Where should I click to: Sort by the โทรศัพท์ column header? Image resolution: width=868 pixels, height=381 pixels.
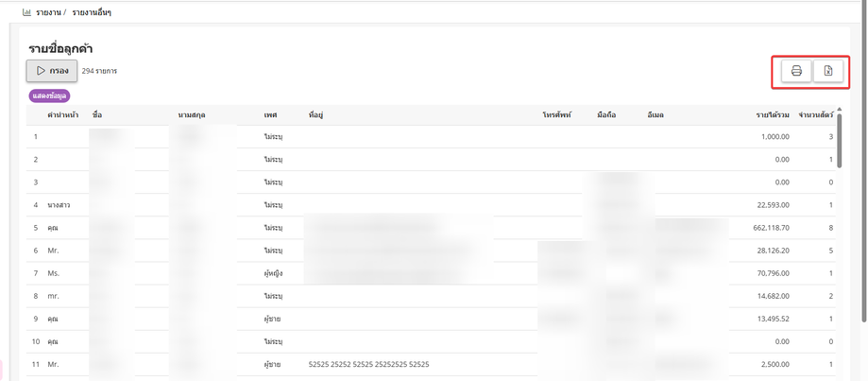coord(556,115)
